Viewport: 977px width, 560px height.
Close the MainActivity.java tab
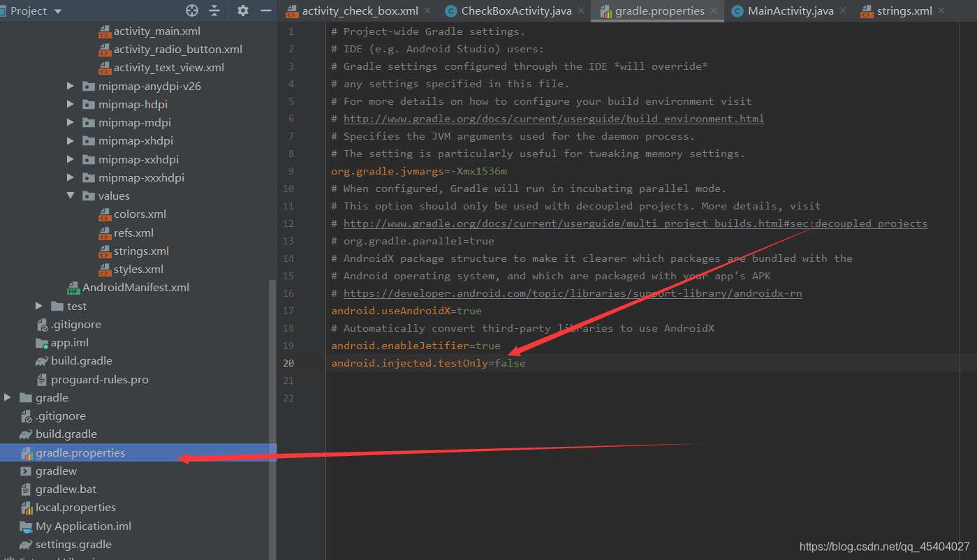[842, 11]
